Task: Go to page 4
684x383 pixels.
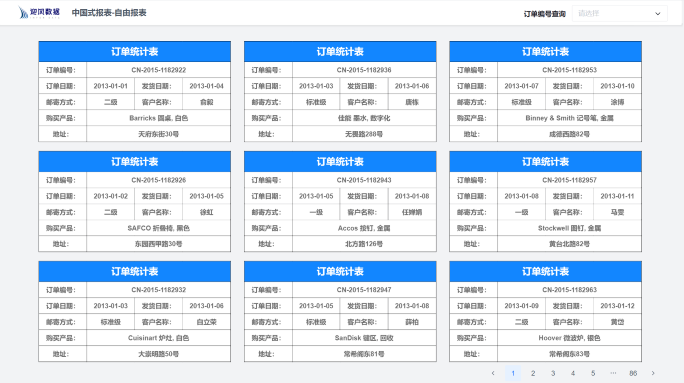Action: (x=573, y=373)
